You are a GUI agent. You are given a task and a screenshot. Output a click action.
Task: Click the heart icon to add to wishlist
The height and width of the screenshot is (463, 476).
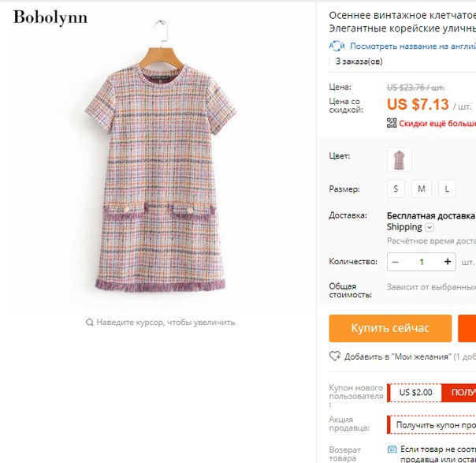[335, 356]
